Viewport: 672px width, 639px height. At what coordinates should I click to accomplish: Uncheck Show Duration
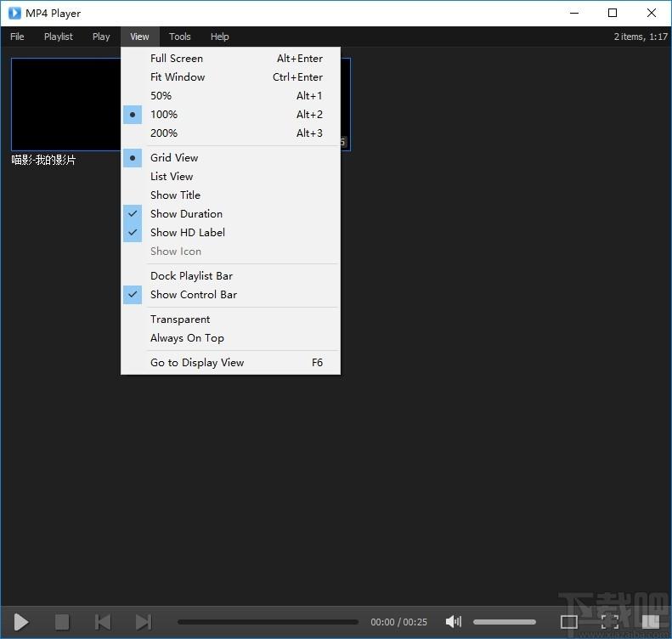pyautogui.click(x=230, y=214)
